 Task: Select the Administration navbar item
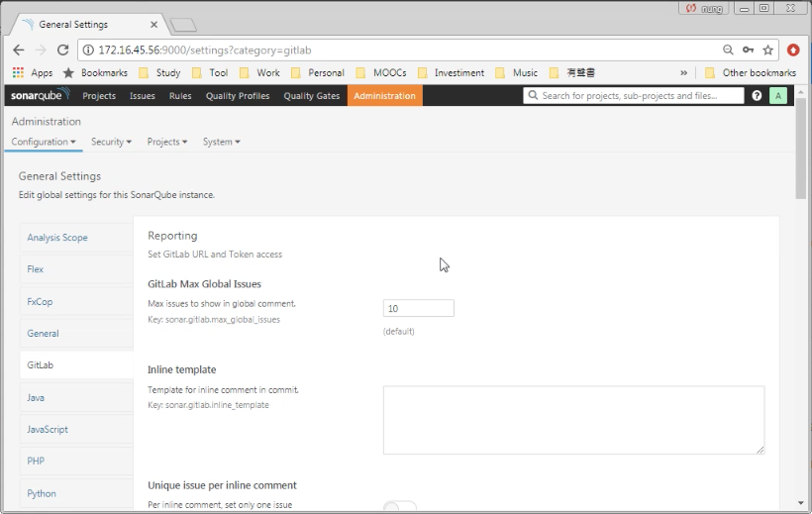(x=385, y=95)
